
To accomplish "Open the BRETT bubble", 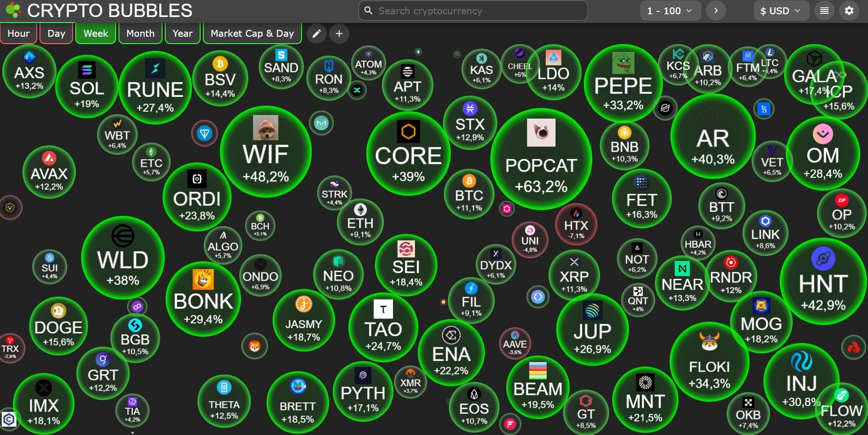I will 297,402.
